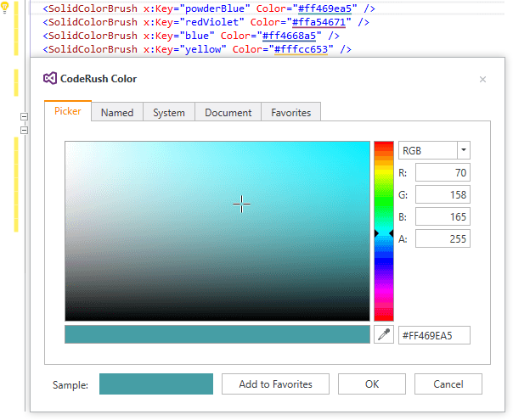The image size is (513, 420).
Task: Open the Favorites tab
Action: coord(290,112)
